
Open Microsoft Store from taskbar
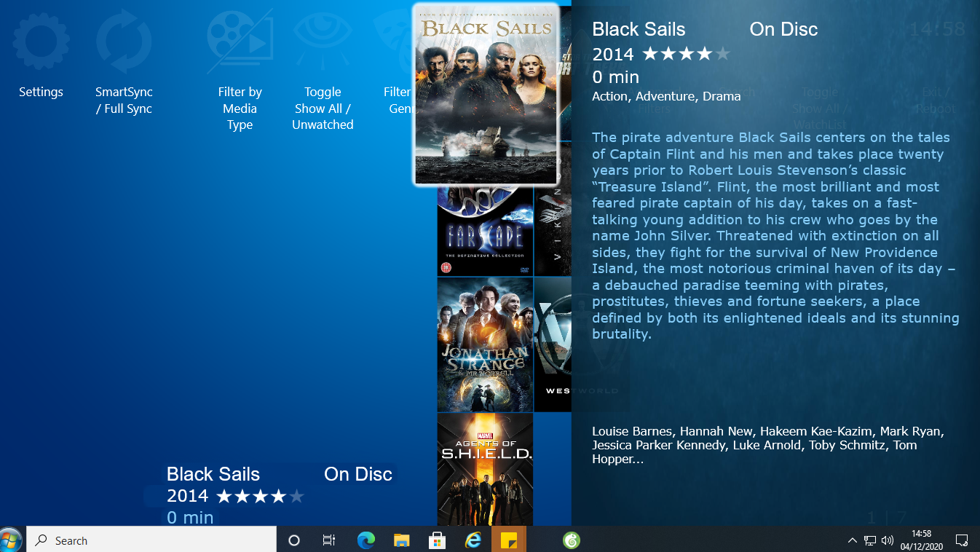[437, 540]
